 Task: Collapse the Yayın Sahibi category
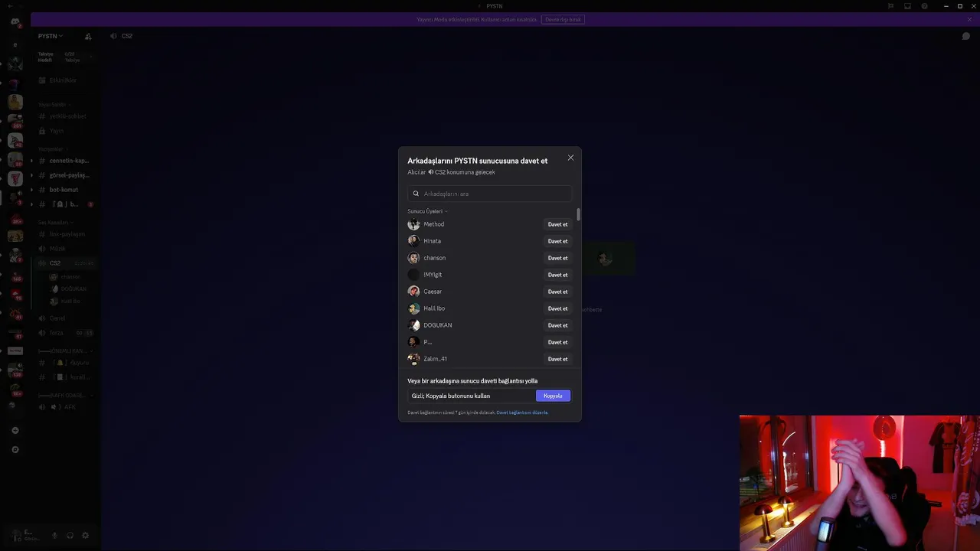pyautogui.click(x=54, y=104)
